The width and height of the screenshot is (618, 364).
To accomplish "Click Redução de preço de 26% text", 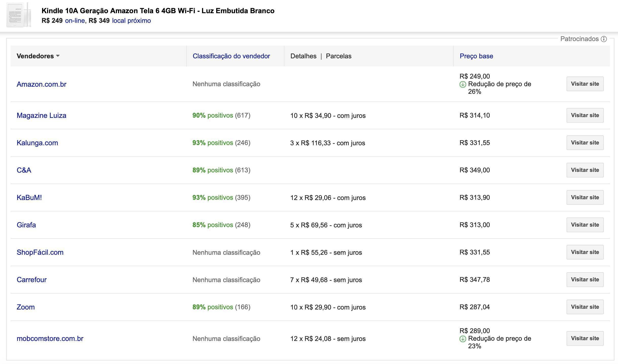I will [499, 88].
